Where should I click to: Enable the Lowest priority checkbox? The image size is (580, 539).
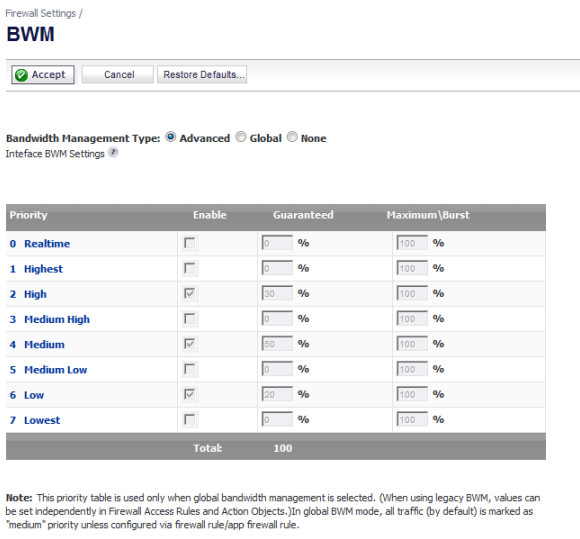click(x=190, y=420)
